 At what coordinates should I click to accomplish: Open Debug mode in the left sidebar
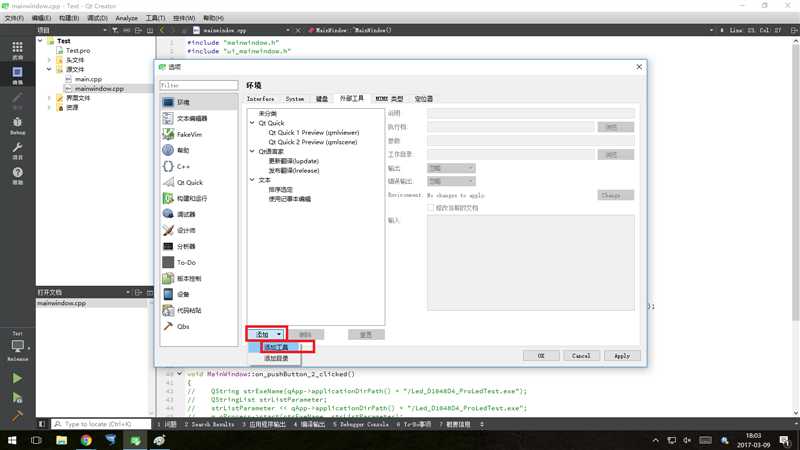tap(17, 126)
